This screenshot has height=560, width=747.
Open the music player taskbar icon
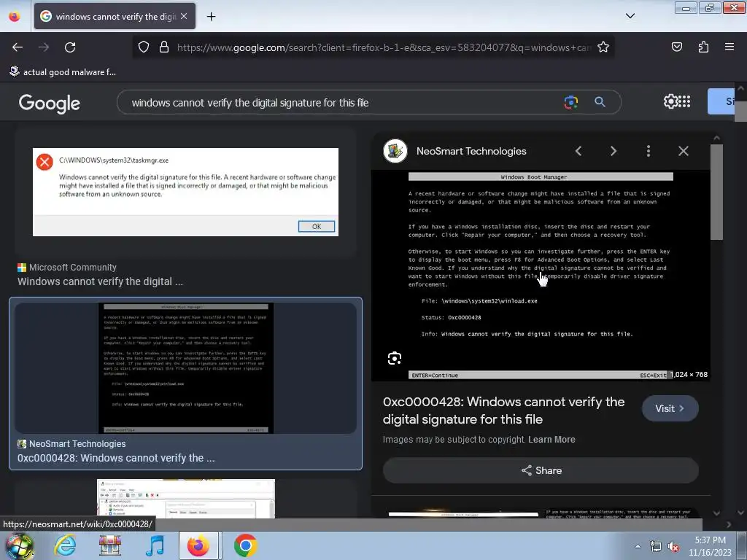point(155,545)
